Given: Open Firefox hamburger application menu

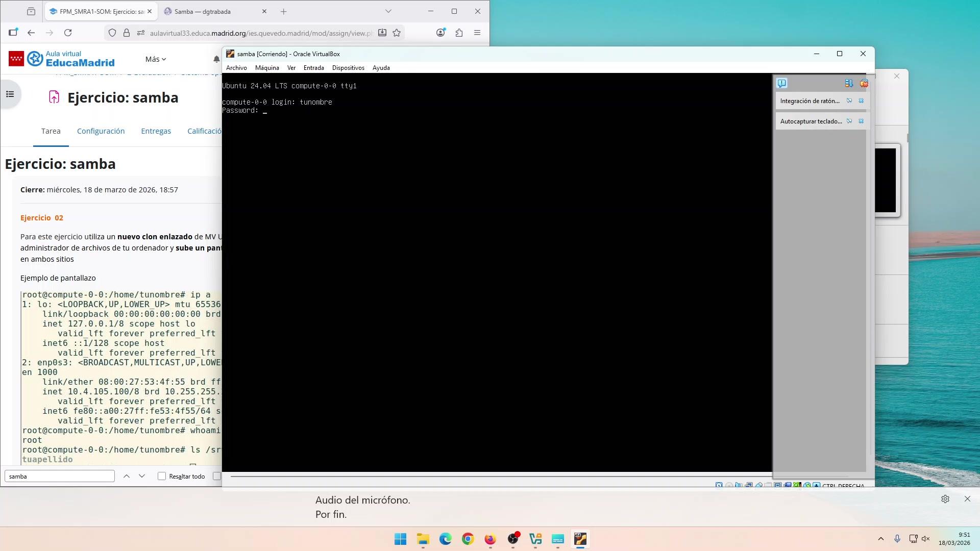Looking at the screenshot, I should (x=477, y=33).
